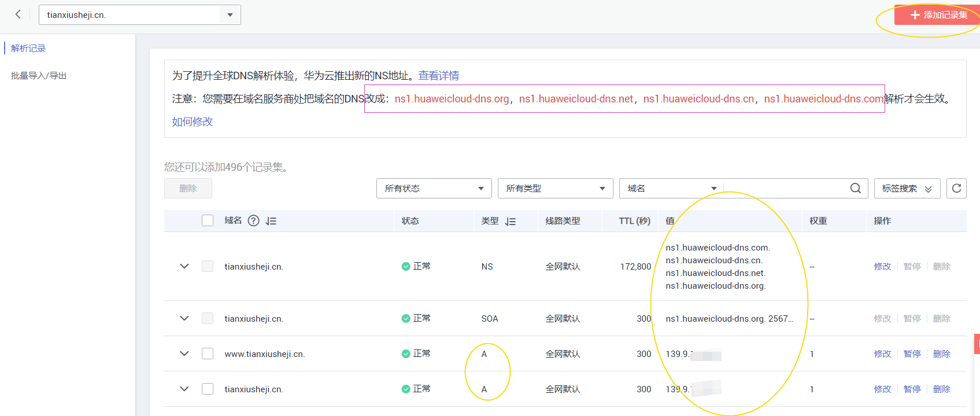Screen dimensions: 980x416
Task: Expand the NS record row
Action: 184,266
